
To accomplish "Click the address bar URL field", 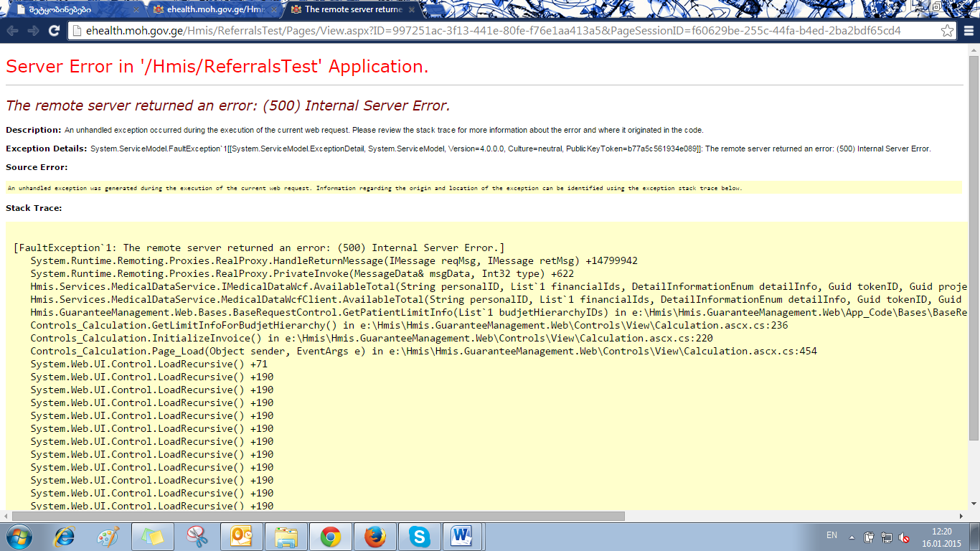I will (502, 31).
